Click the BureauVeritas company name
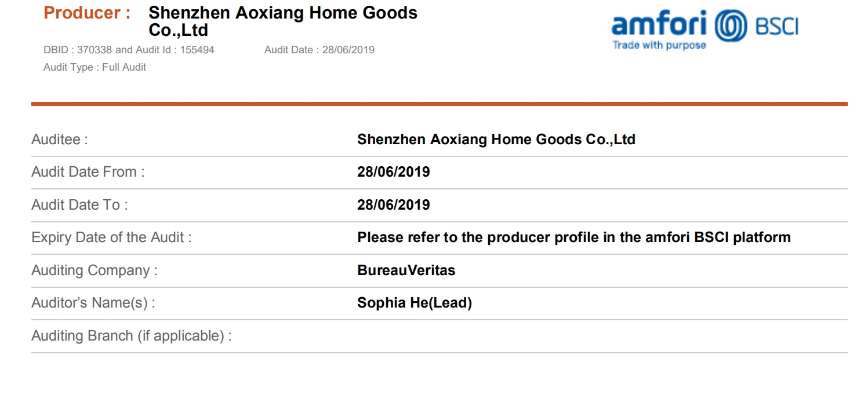 pyautogui.click(x=406, y=270)
